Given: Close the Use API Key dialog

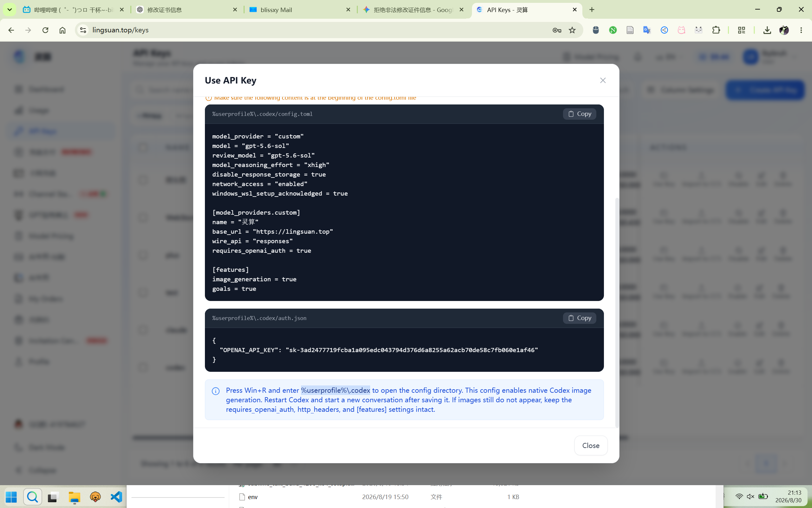Looking at the screenshot, I should (x=591, y=445).
